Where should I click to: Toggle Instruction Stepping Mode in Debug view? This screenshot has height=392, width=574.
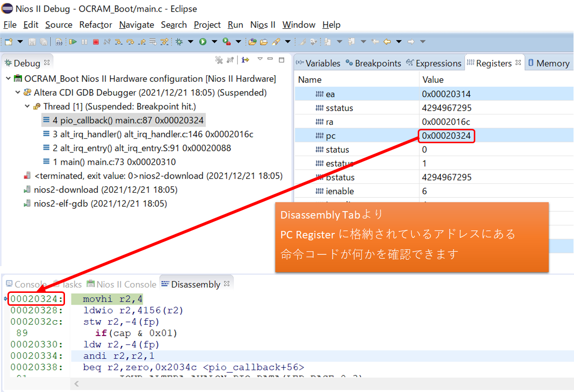pos(245,60)
